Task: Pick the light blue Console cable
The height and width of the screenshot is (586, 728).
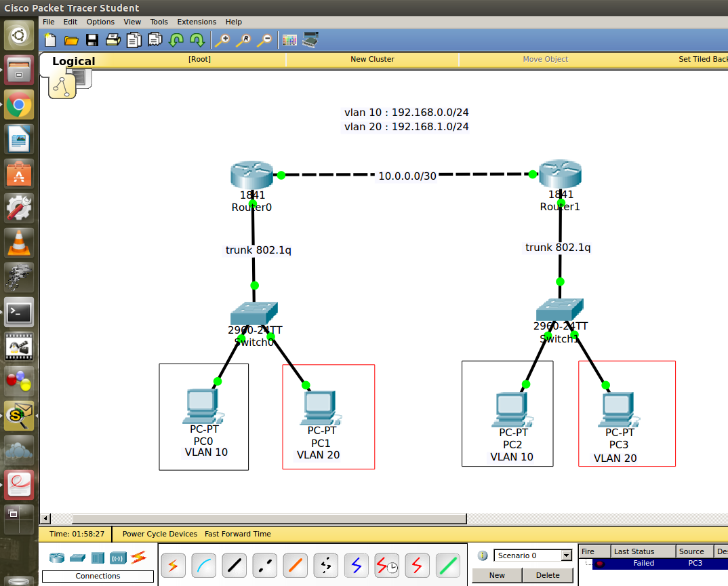Action: pyautogui.click(x=204, y=566)
